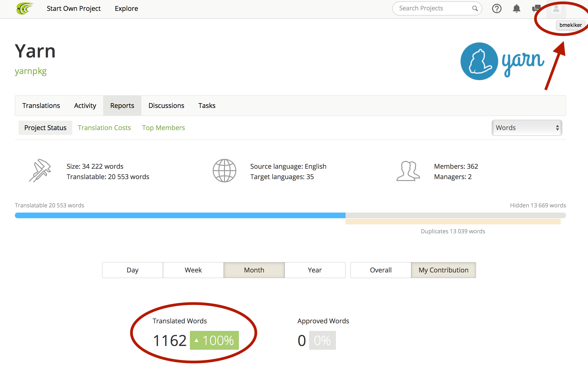Click "Hidden 13 669 words" label
Screen dimensions: 588x366
click(538, 205)
